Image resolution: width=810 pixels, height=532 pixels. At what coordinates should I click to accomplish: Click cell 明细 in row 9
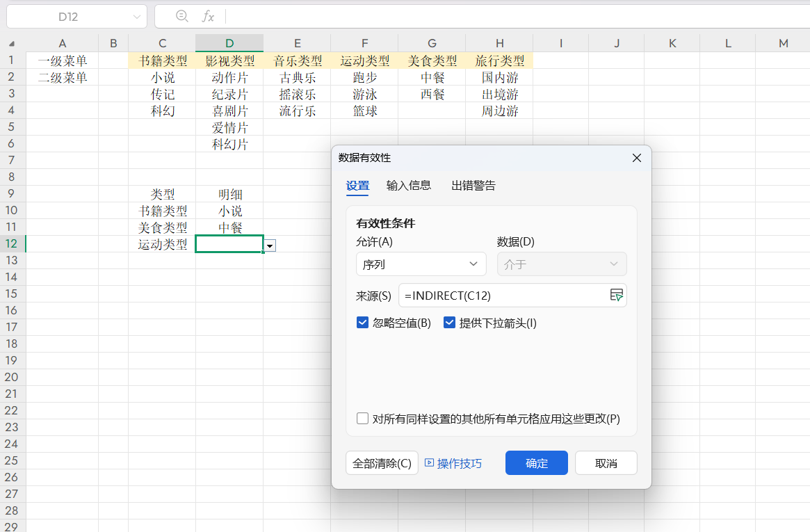click(x=229, y=194)
